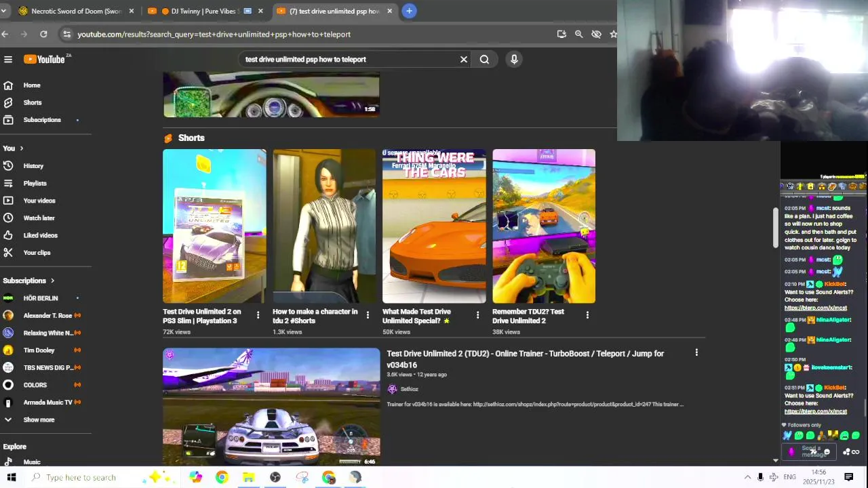Open the zoom magnifier in address bar
The image size is (868, 488).
click(x=578, y=34)
